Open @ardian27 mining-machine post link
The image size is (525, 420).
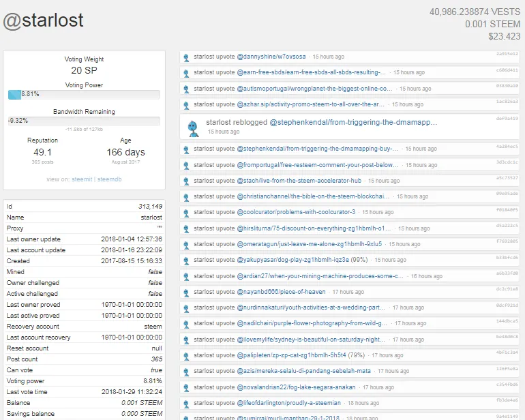point(320,276)
